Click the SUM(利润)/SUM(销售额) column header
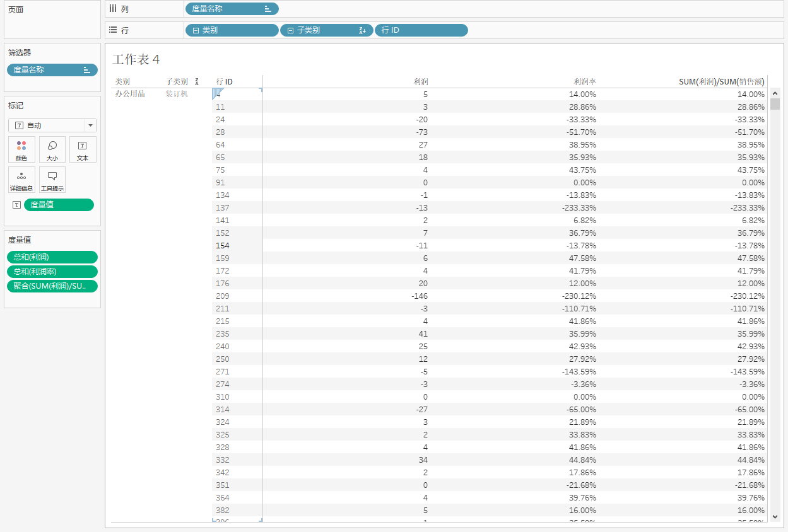This screenshot has height=532, width=788. coord(722,82)
